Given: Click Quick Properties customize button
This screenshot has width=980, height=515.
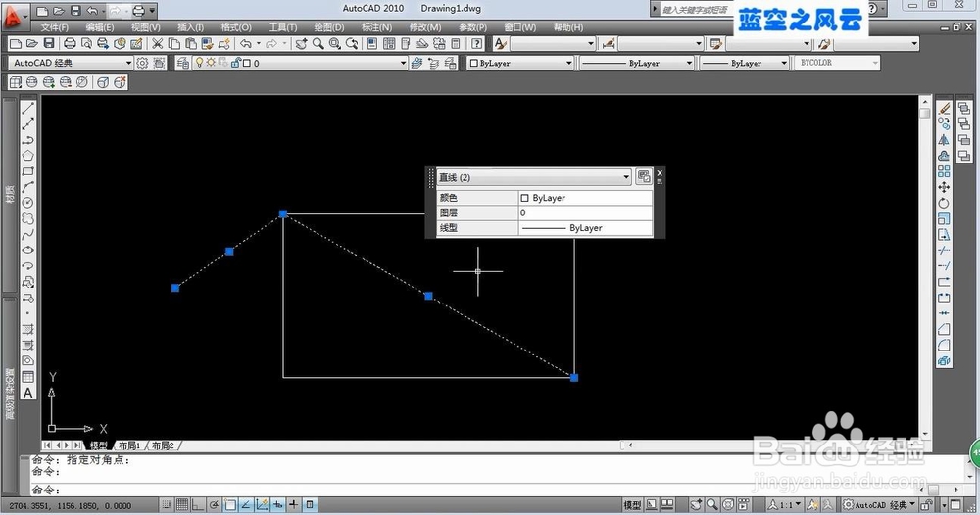Looking at the screenshot, I should click(x=643, y=177).
